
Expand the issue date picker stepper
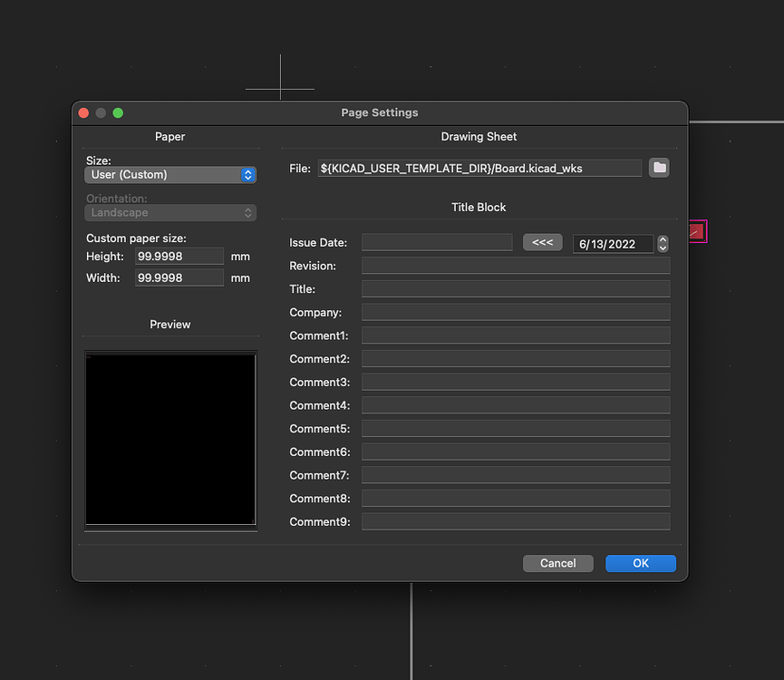coord(663,243)
